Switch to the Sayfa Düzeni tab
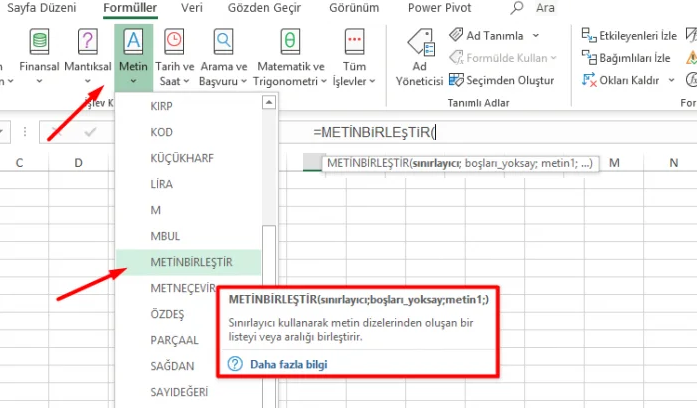 (x=46, y=8)
